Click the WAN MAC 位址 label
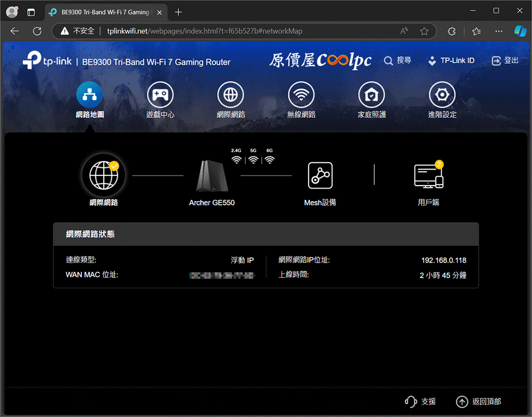 pos(92,275)
